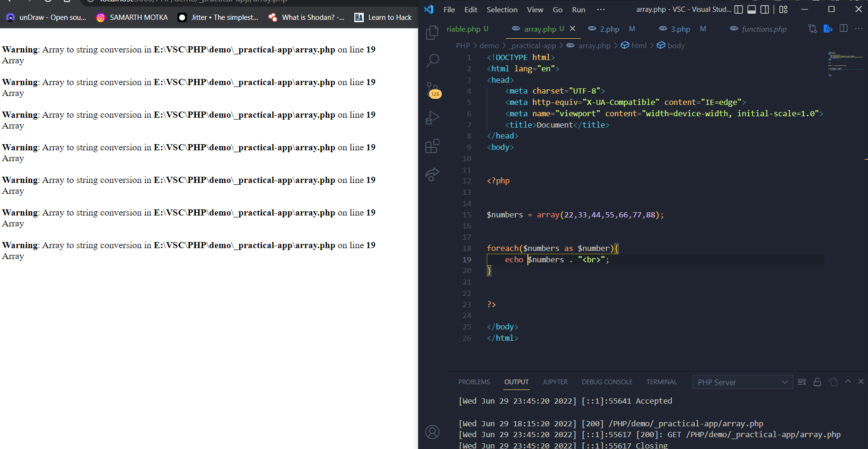This screenshot has height=449, width=868.
Task: Switch to the 3.php tab
Action: [x=680, y=29]
